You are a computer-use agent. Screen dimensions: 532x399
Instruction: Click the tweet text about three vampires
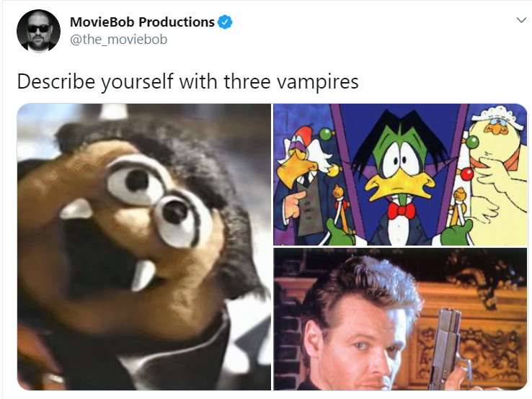coord(187,81)
